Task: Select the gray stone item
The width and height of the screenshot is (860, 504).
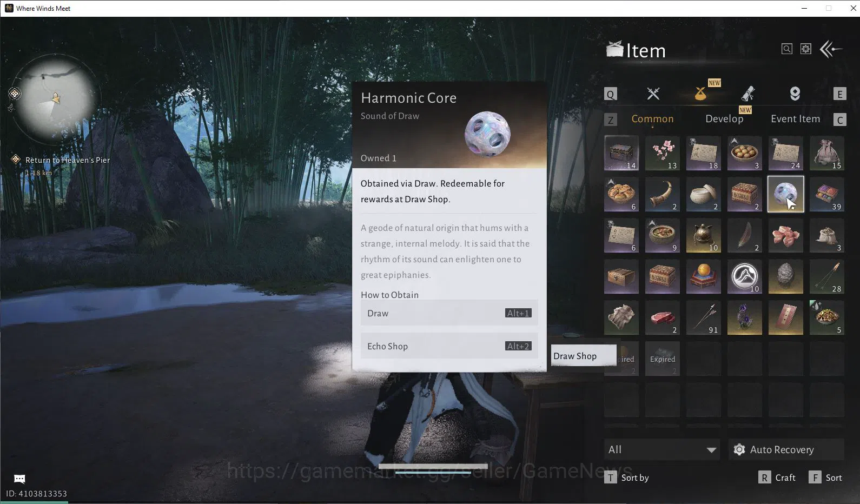Action: tap(786, 276)
